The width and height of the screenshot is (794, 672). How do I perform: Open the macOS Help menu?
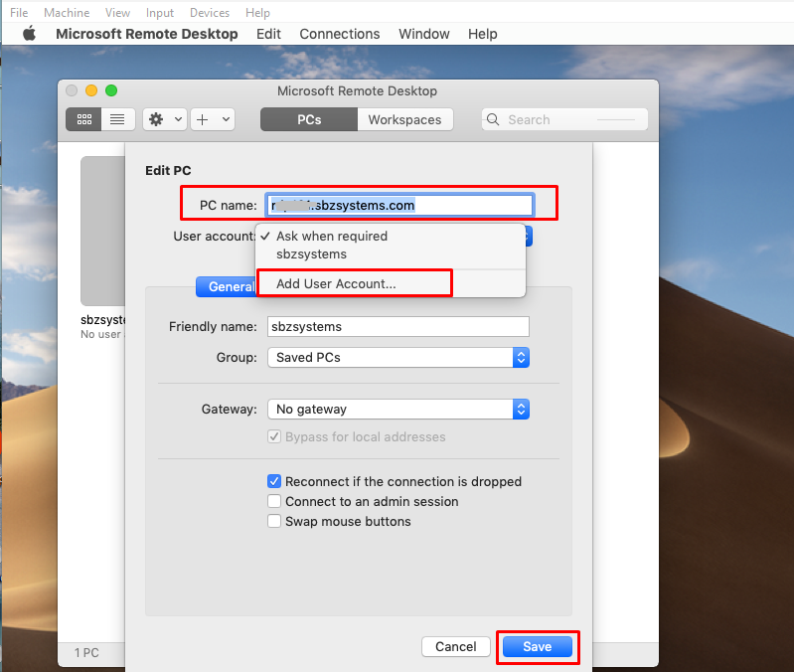(483, 34)
